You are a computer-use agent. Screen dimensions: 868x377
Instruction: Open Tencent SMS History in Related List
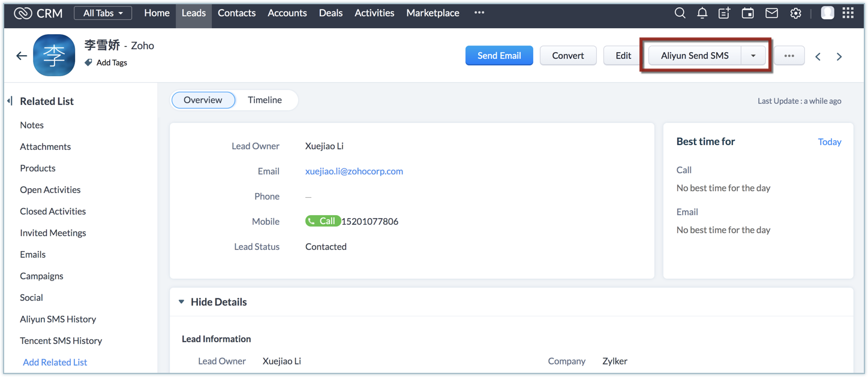pyautogui.click(x=61, y=341)
